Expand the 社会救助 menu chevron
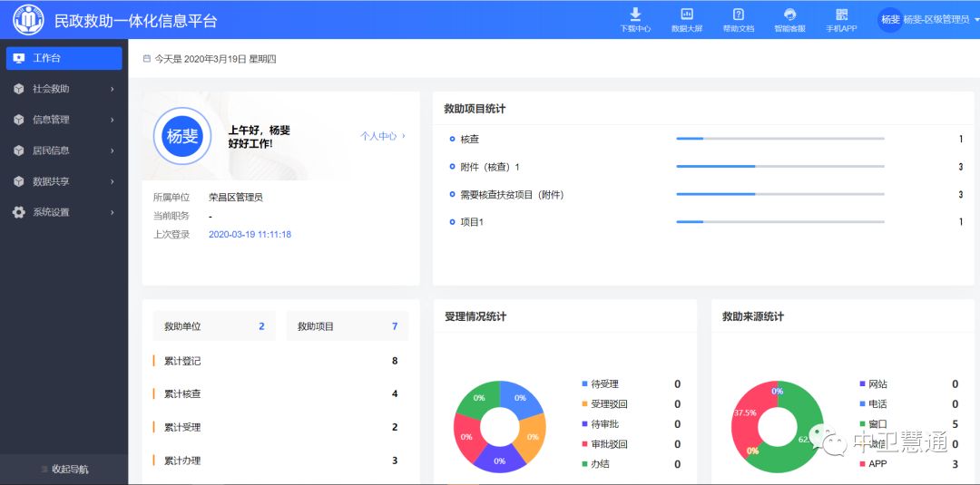Image resolution: width=980 pixels, height=485 pixels. click(112, 89)
